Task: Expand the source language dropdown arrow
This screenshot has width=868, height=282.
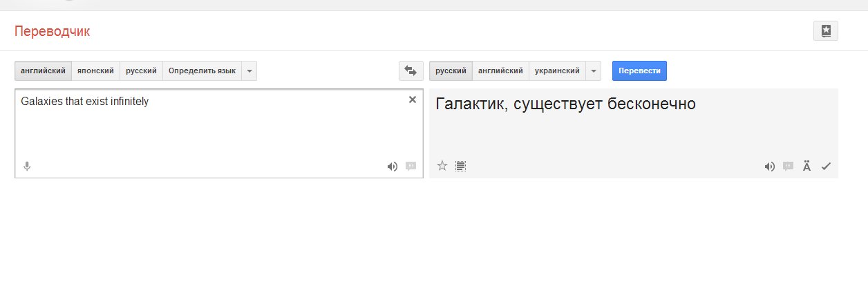Action: [249, 71]
